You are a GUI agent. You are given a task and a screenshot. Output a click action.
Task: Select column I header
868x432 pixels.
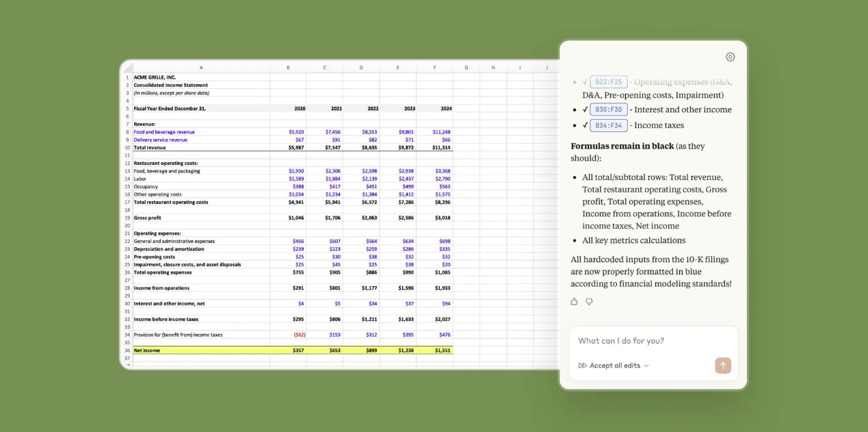pos(520,68)
